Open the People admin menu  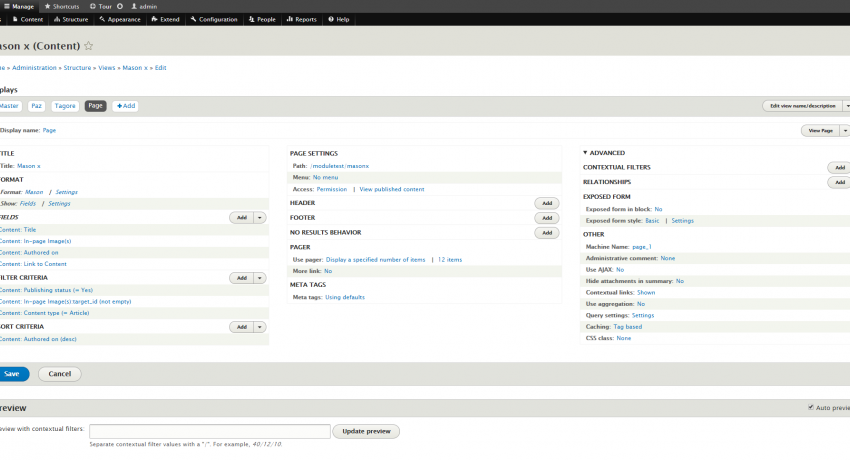click(262, 20)
